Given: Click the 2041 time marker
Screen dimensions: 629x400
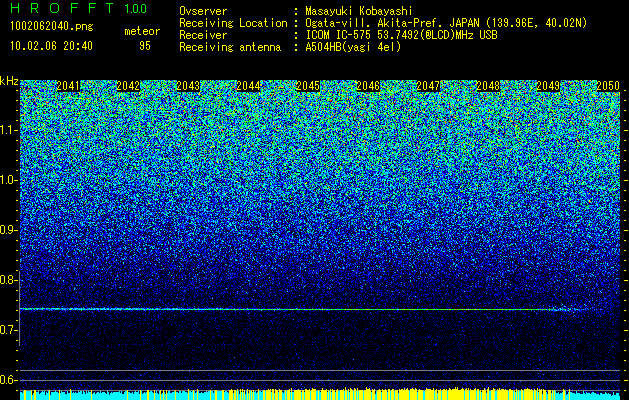Looking at the screenshot, I should click(x=68, y=86).
